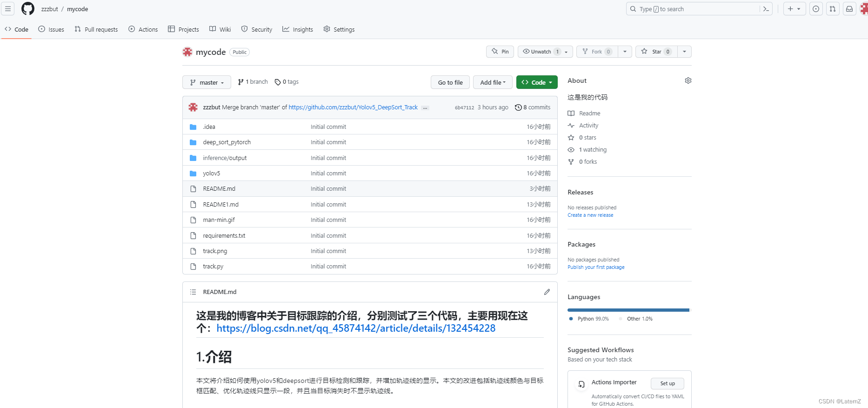The width and height of the screenshot is (868, 408).
Task: Expand commit message ellipsis
Action: (x=425, y=107)
